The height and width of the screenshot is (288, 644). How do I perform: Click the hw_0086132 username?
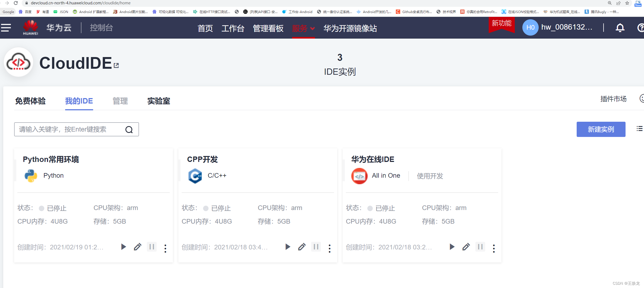[567, 27]
